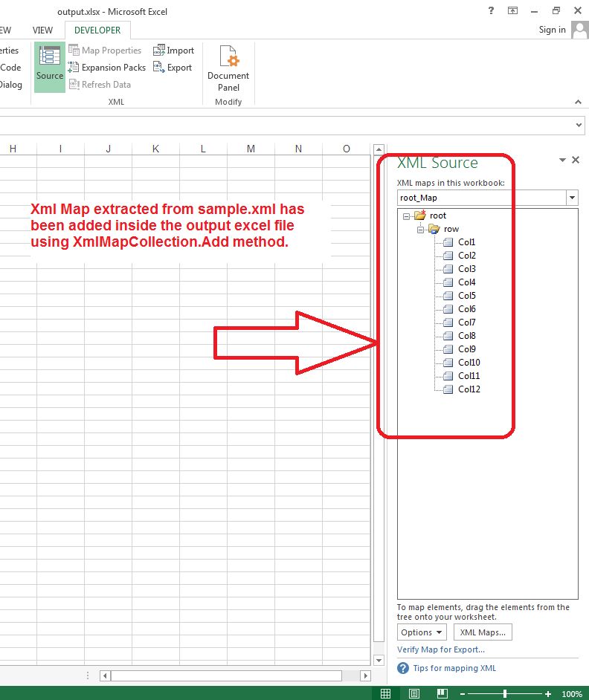This screenshot has height=700, width=589.
Task: Zoom in with the plus button
Action: coord(548,694)
